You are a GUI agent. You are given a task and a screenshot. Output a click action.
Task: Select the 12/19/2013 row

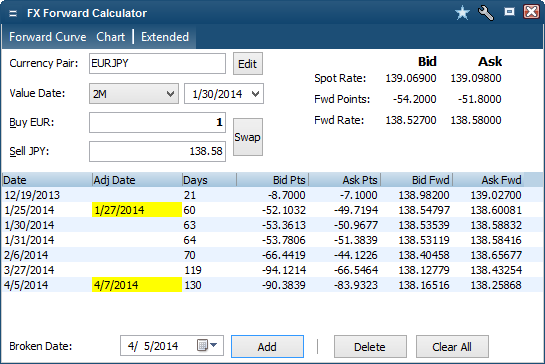(x=272, y=195)
